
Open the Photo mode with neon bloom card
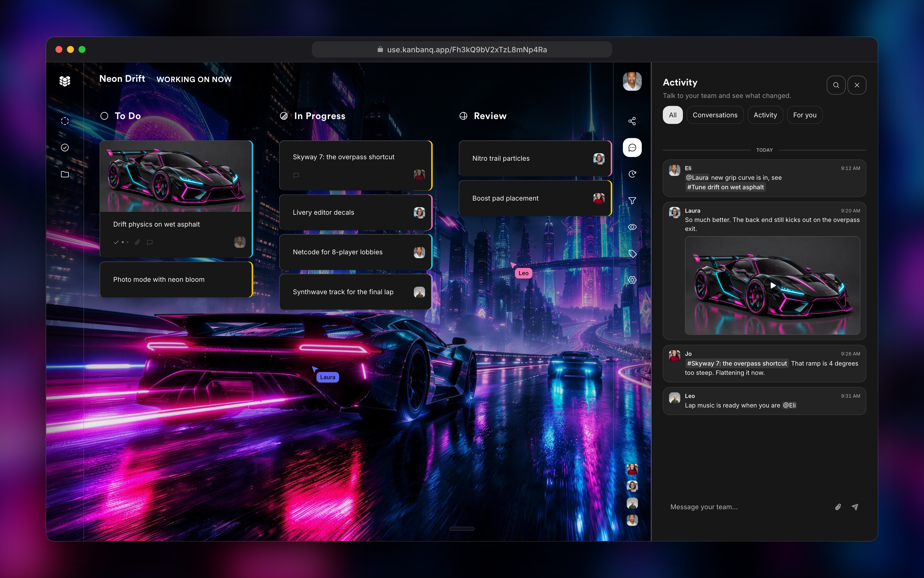coord(176,279)
